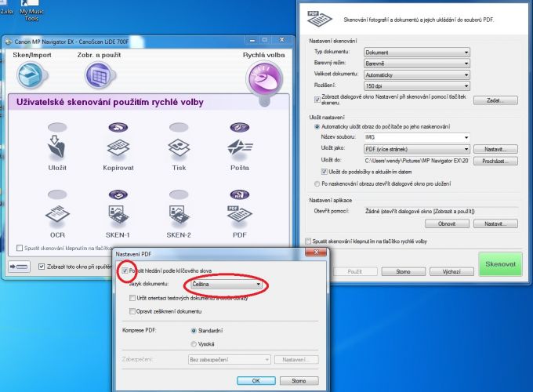Open Zabezpečení Bez zabezpečení dropdown
The image size is (533, 392).
click(230, 359)
